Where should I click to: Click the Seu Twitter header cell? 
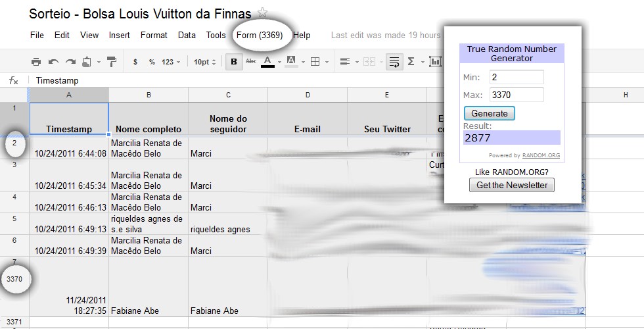(387, 119)
